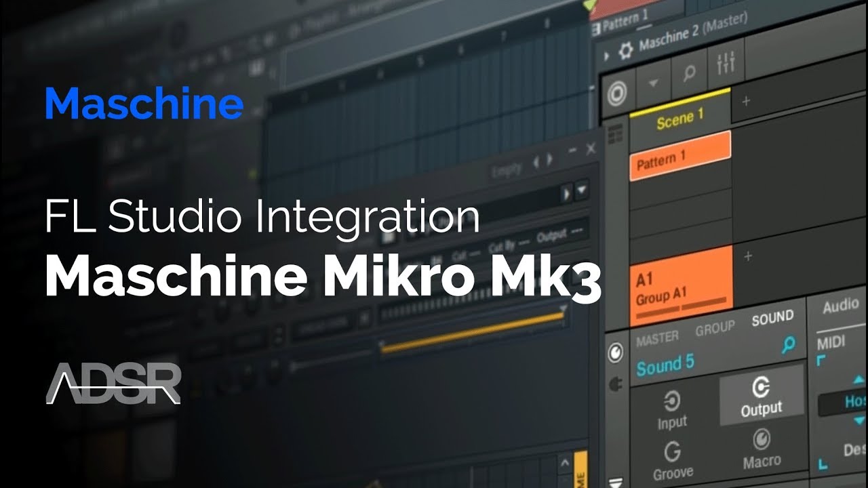The image size is (868, 488).
Task: Add a new group with plus
Action: point(748,256)
